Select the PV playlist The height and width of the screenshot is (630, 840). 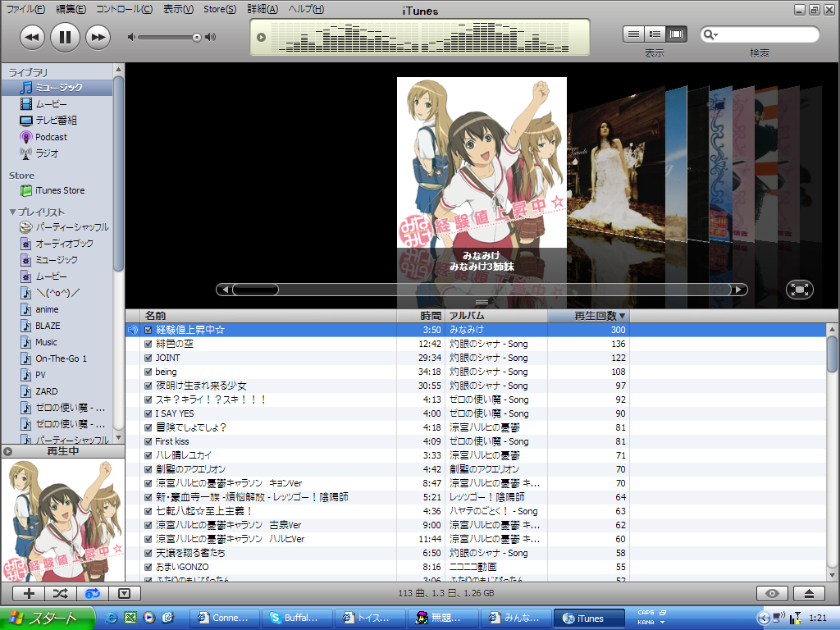pos(57,375)
